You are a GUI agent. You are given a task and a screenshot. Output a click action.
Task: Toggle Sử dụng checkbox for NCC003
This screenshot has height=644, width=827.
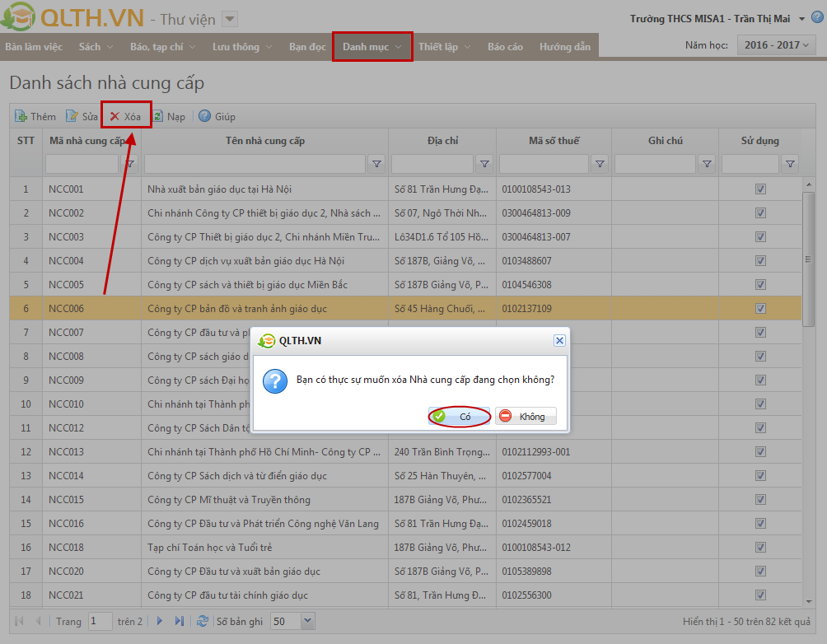[x=760, y=237]
